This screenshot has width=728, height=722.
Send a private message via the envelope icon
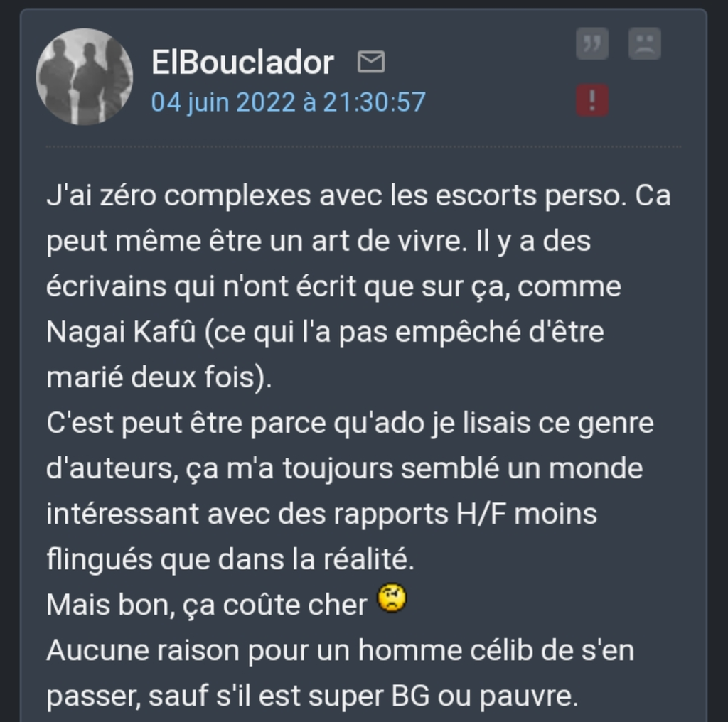[x=371, y=62]
